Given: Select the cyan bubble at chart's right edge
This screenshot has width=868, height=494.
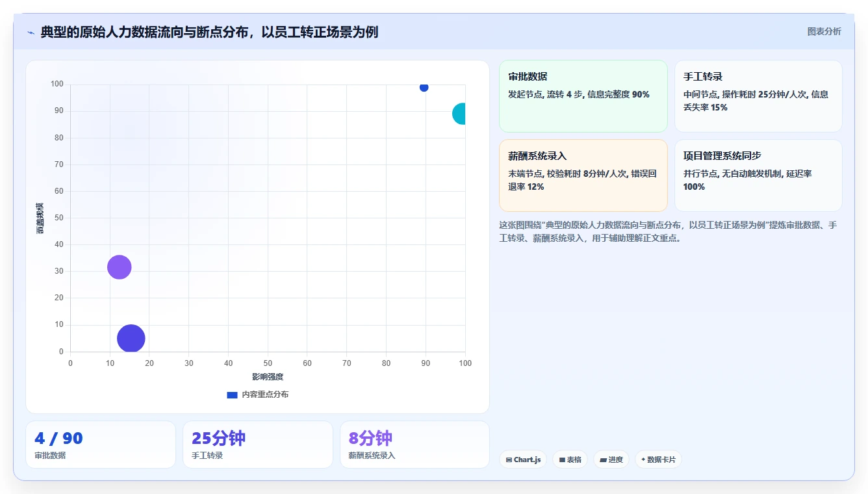Looking at the screenshot, I should pos(459,114).
